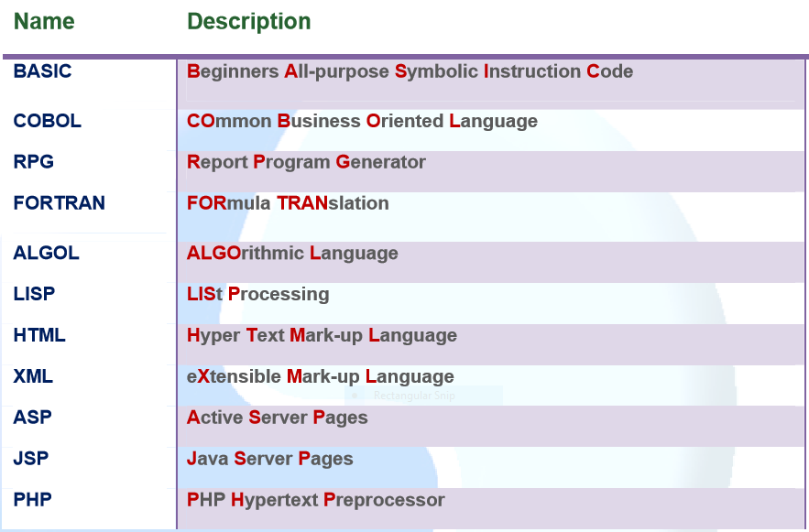
Task: Select the COBOL name cell
Action: 47,121
